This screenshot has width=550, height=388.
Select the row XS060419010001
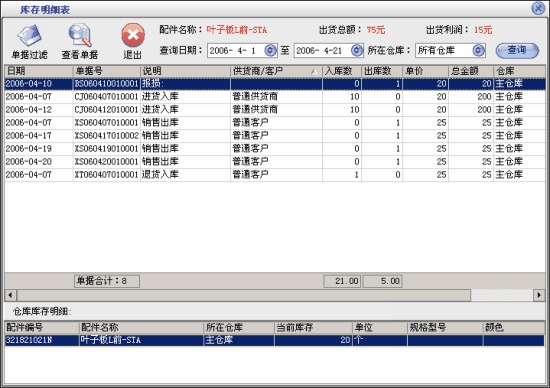pos(275,148)
